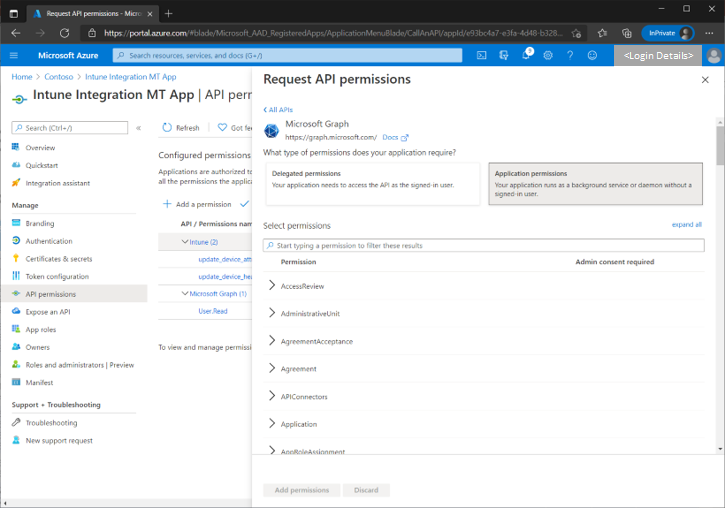Open Token configuration in the sidebar
The height and width of the screenshot is (508, 725).
pos(57,276)
